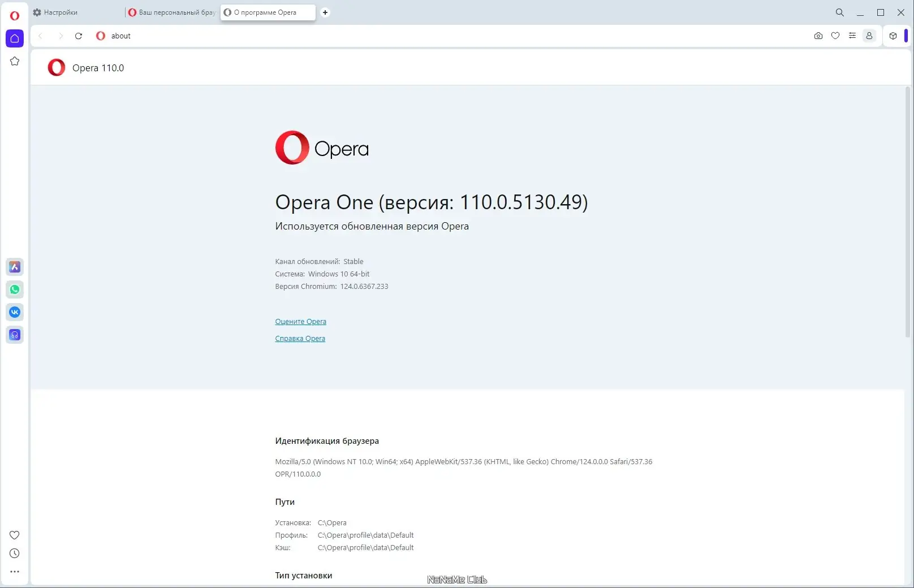
Task: Open the 'Оцените Opera' link
Action: pos(300,322)
